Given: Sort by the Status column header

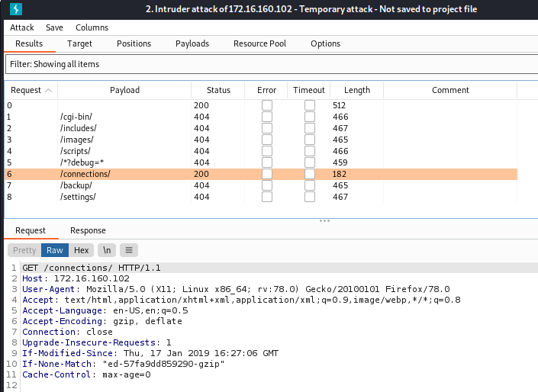Looking at the screenshot, I should (218, 90).
